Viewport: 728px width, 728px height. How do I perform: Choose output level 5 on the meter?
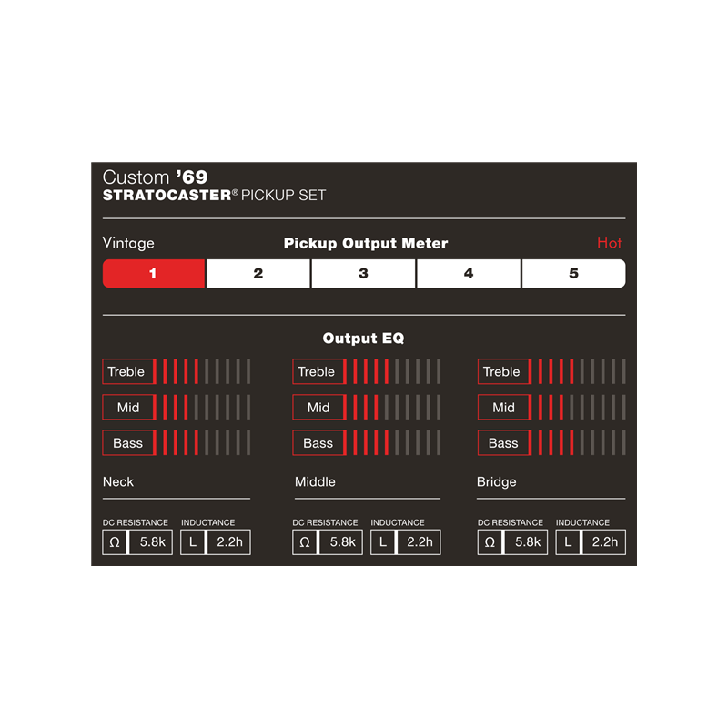[x=573, y=273]
